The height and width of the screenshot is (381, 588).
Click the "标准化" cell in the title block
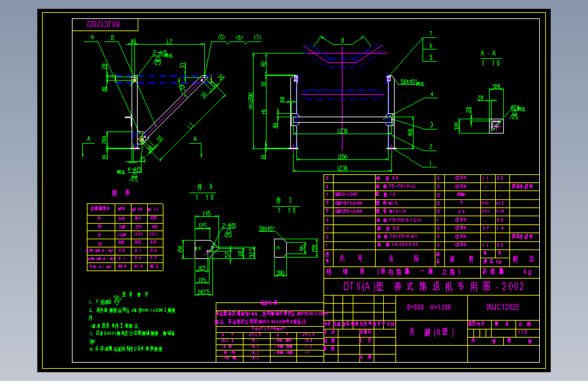click(366, 332)
